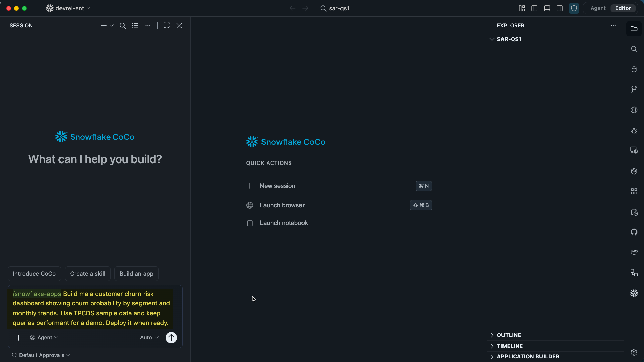Open Default Approvals dropdown
The width and height of the screenshot is (644, 362).
point(41,355)
